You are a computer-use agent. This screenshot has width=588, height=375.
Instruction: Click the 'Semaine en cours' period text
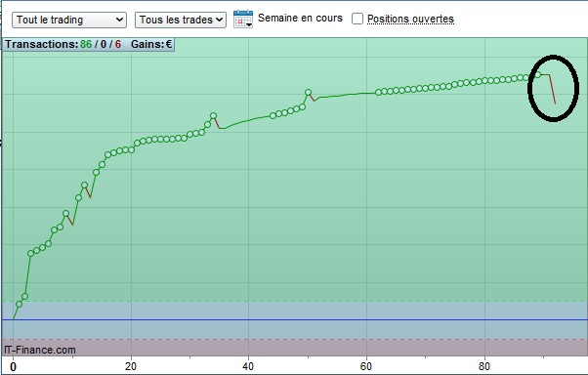301,18
